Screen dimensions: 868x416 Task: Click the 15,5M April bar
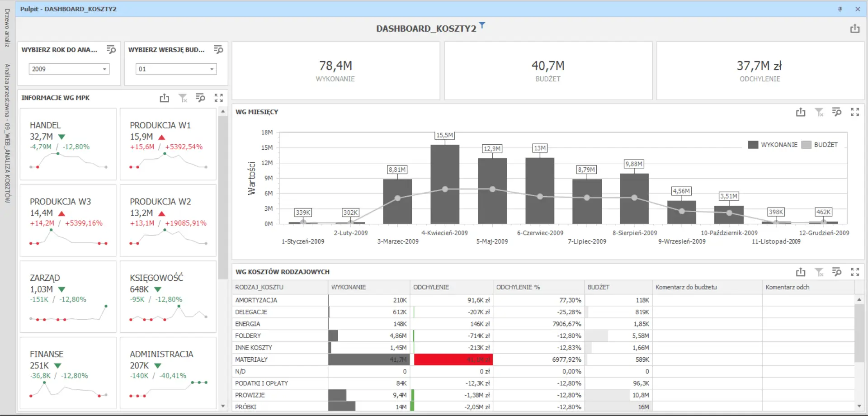coord(445,184)
